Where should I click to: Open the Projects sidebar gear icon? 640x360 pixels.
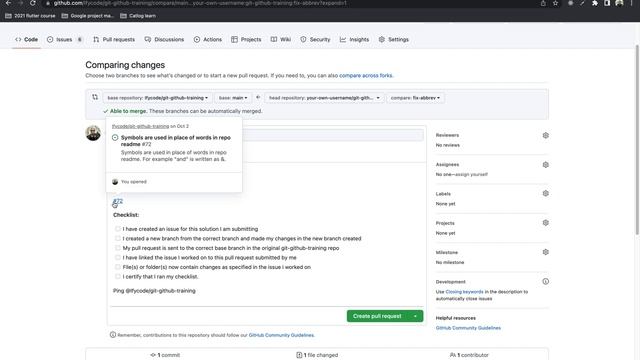545,223
